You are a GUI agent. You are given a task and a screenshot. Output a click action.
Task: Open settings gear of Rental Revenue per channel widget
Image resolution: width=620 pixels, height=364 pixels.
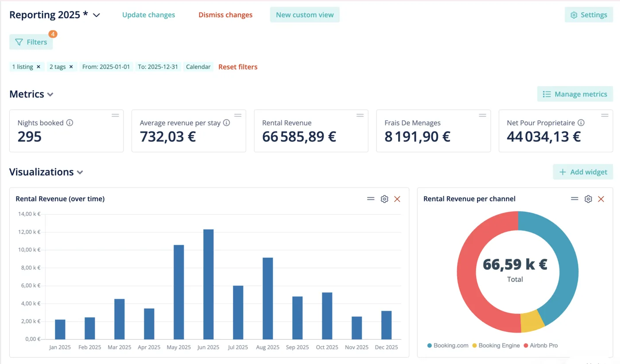(588, 199)
